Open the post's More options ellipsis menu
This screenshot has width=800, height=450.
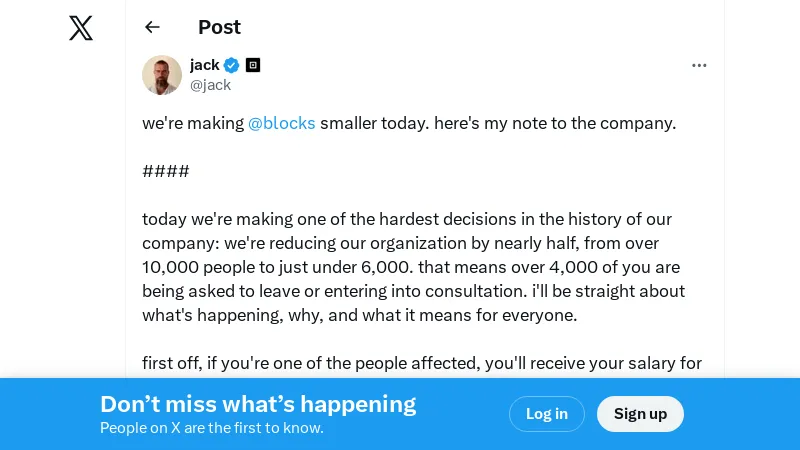(699, 65)
